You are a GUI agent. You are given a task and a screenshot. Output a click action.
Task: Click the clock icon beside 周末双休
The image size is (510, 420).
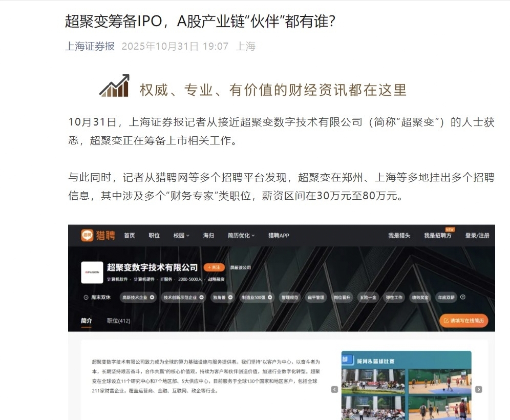point(86,298)
